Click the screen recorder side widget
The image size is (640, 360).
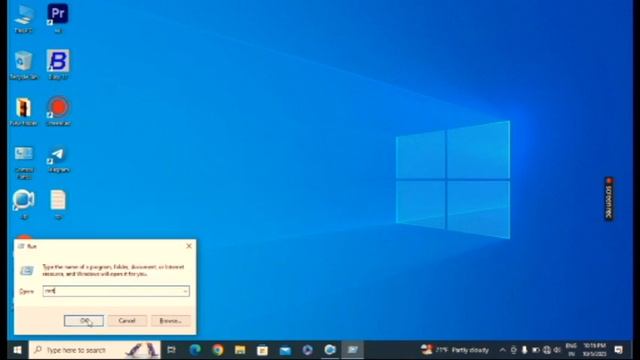609,199
